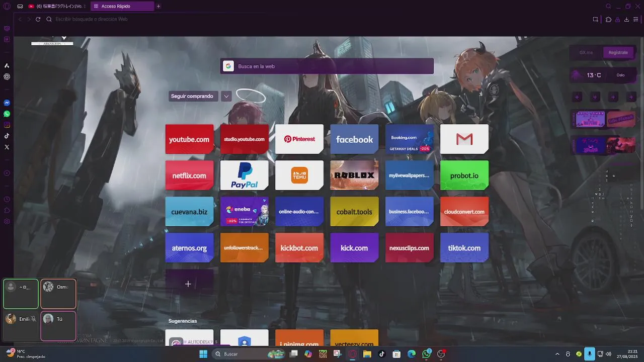Open the kickbot.com speed dial
Screen dimensions: 644x362
coord(299,248)
